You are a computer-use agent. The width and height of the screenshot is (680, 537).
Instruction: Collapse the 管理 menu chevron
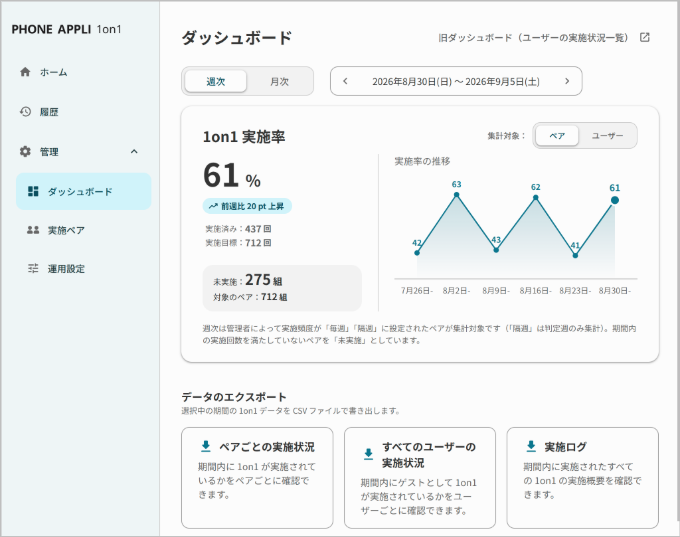click(x=134, y=151)
